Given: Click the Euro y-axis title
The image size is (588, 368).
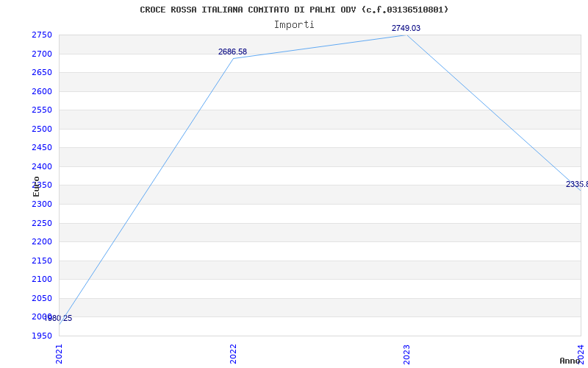Looking at the screenshot, I should (36, 187).
